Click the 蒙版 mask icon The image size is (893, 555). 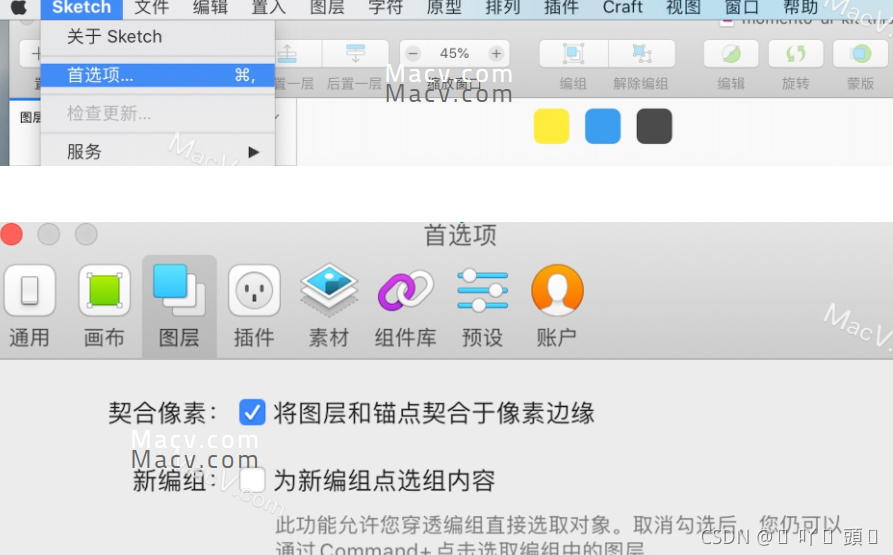[861, 54]
